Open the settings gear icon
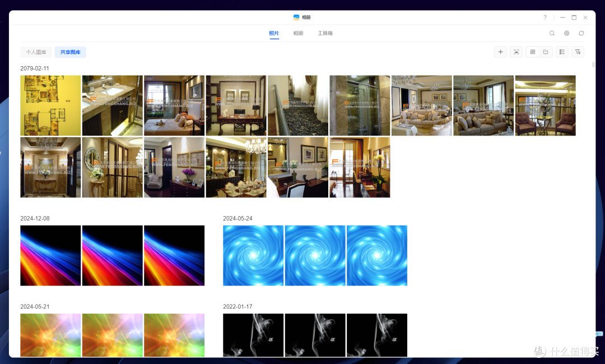Screen dimensions: 605x364 (x=567, y=33)
